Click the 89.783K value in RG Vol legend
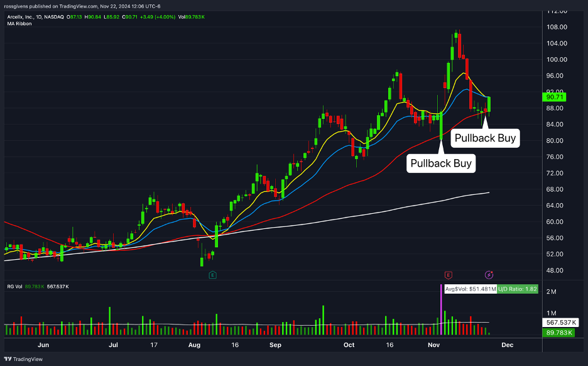The width and height of the screenshot is (588, 366). [x=35, y=286]
